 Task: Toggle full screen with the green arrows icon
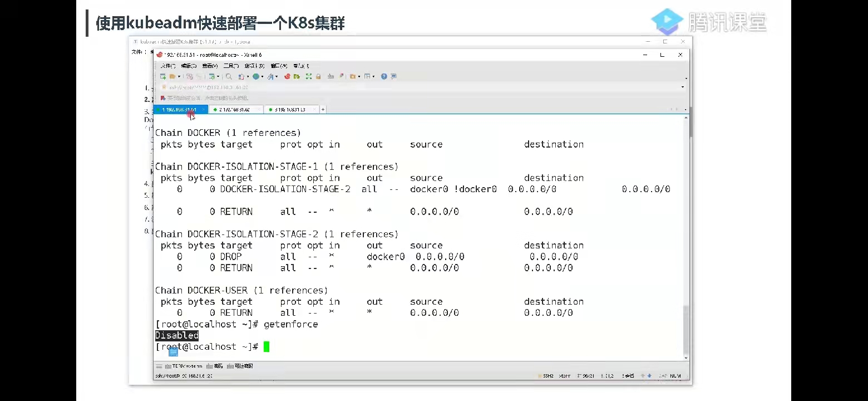308,76
